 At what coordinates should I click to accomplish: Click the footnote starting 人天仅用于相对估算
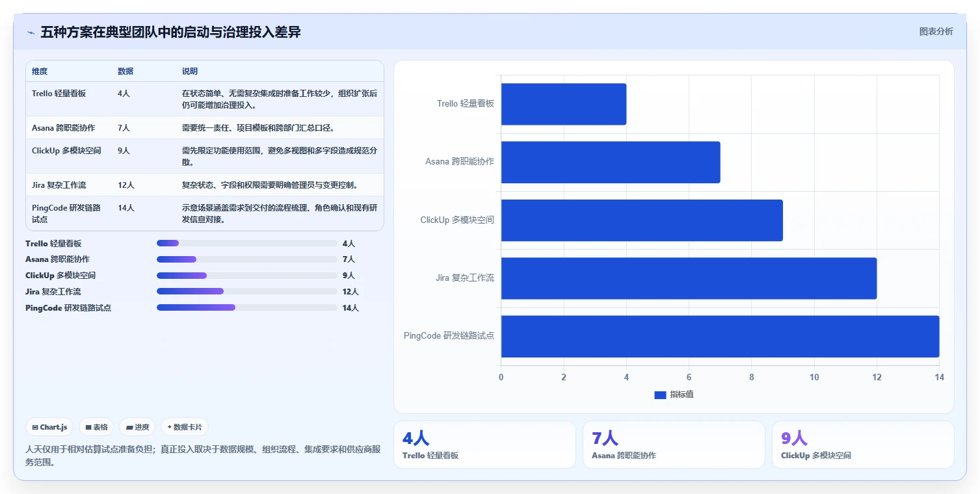203,456
